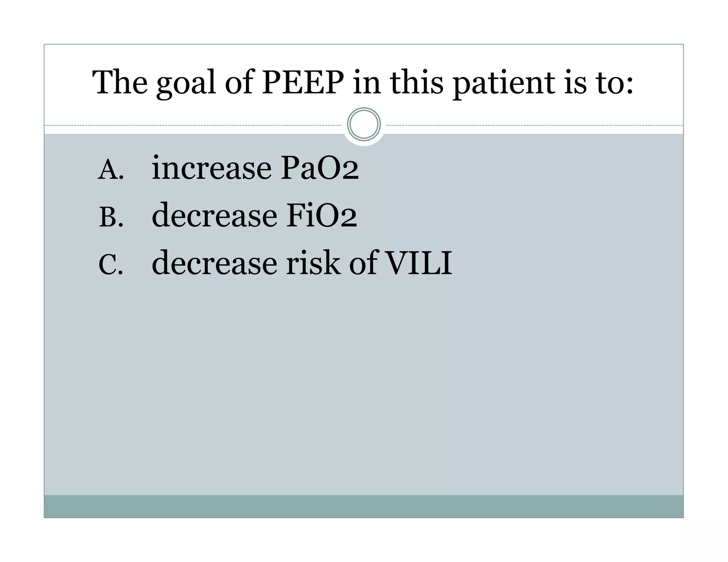This screenshot has height=562, width=728.
Task: Select answer letter B.
Action: pyautogui.click(x=111, y=217)
